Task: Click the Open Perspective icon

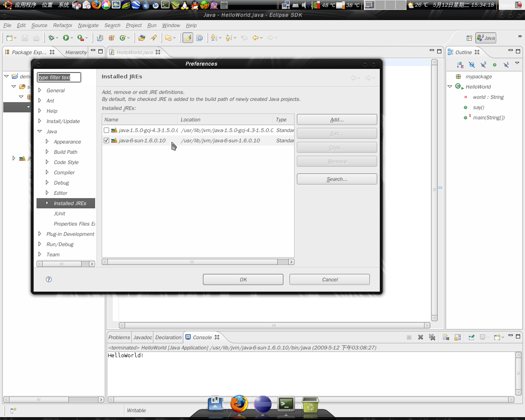Action: [x=469, y=38]
